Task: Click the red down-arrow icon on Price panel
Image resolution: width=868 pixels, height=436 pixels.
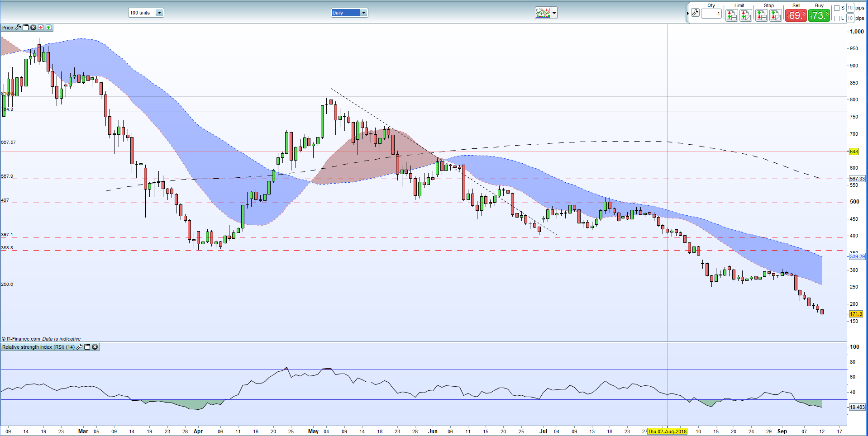Action: tap(41, 28)
